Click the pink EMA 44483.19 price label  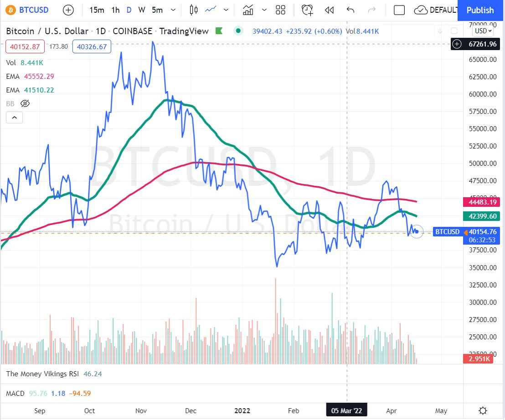[481, 202]
